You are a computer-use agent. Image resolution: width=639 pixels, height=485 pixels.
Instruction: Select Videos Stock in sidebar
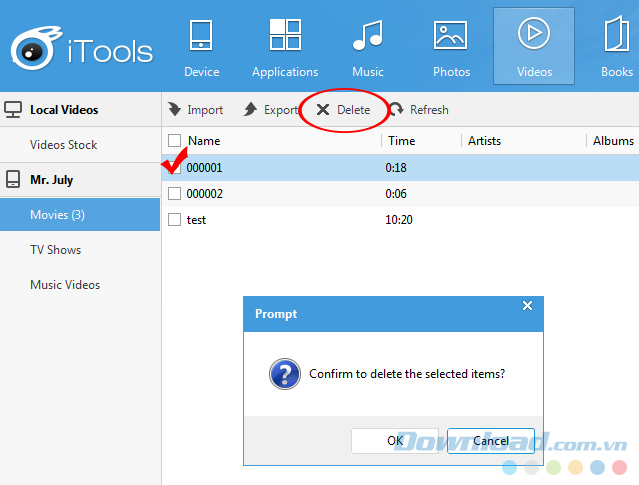(x=64, y=145)
